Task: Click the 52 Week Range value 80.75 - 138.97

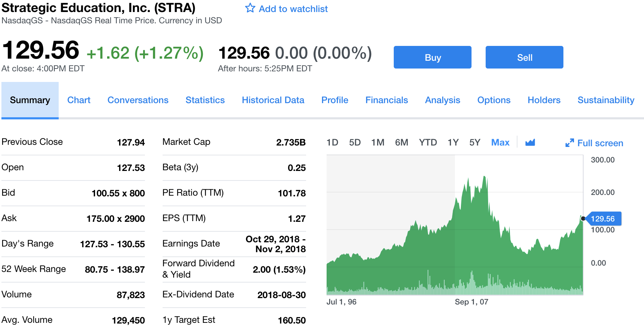Action: 115,269
